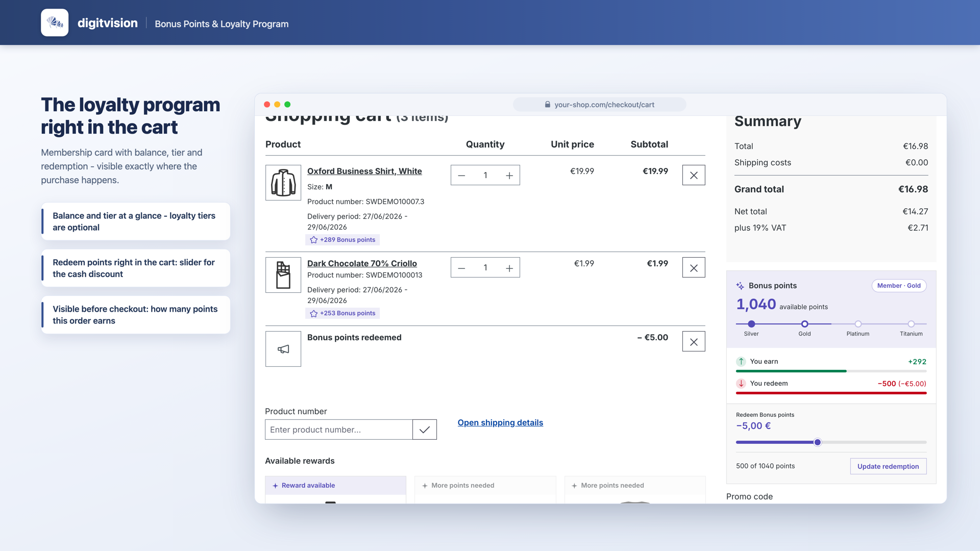This screenshot has width=980, height=551.
Task: Increase Oxford shirt quantity with plus
Action: point(509,176)
